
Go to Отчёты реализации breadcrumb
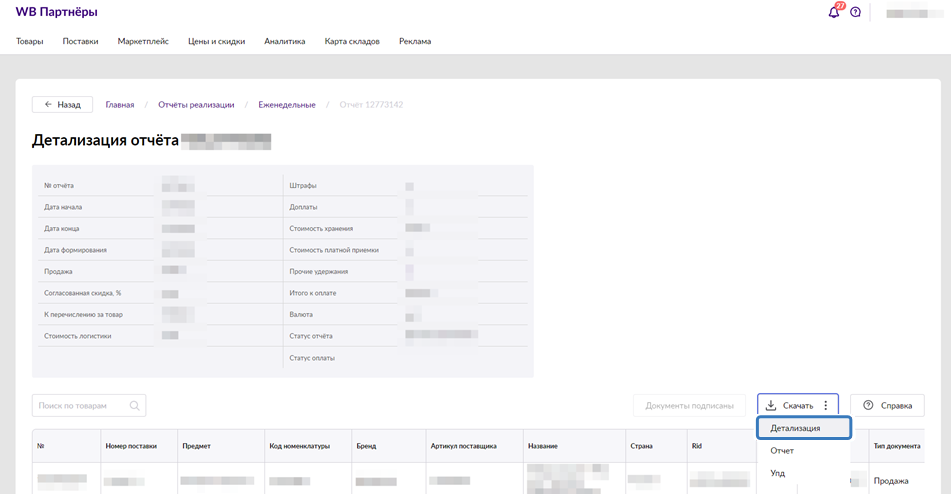pyautogui.click(x=196, y=105)
